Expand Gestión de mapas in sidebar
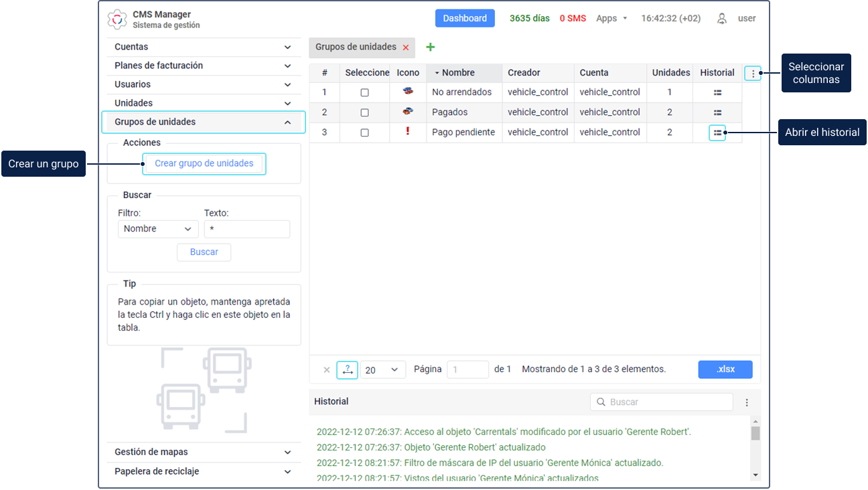Screen dimensions: 868x490 [204, 452]
